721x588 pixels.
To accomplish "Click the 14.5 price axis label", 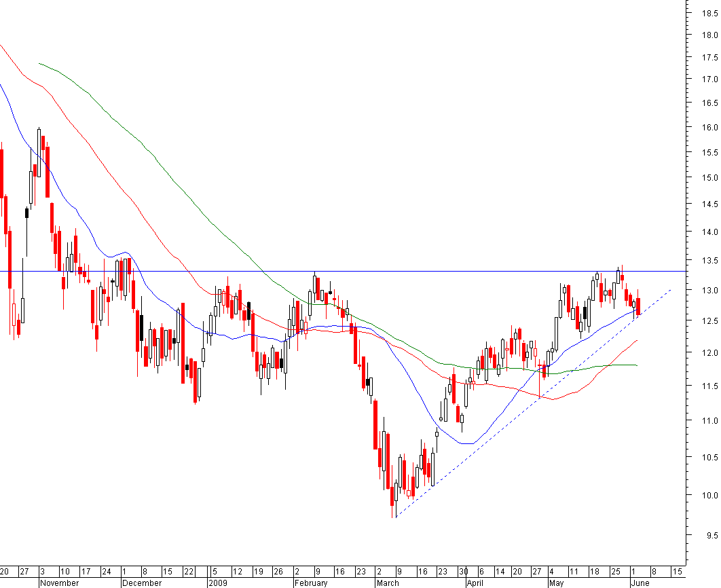I will 709,204.
